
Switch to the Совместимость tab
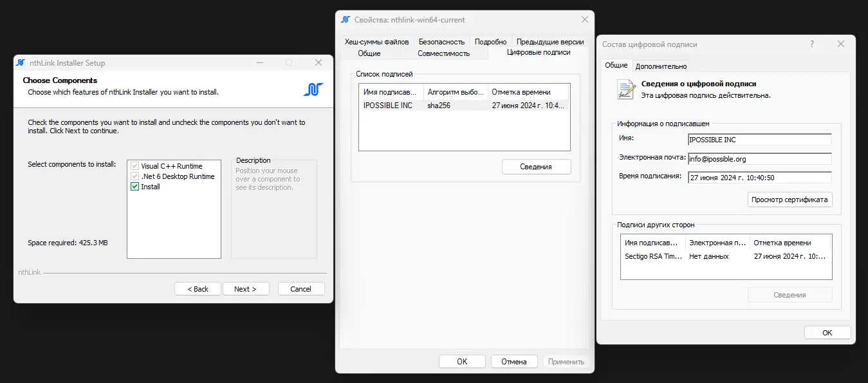point(444,53)
